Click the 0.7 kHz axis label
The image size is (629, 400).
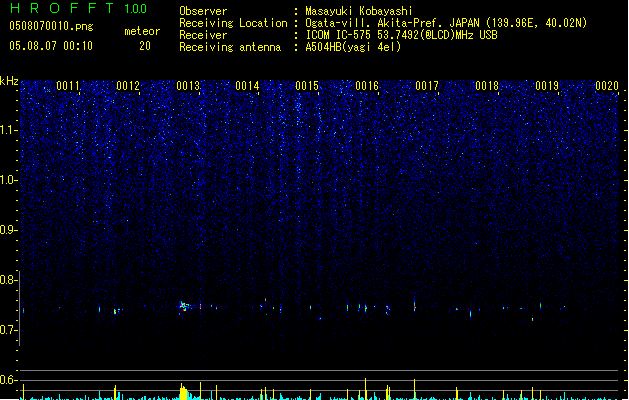pos(8,330)
